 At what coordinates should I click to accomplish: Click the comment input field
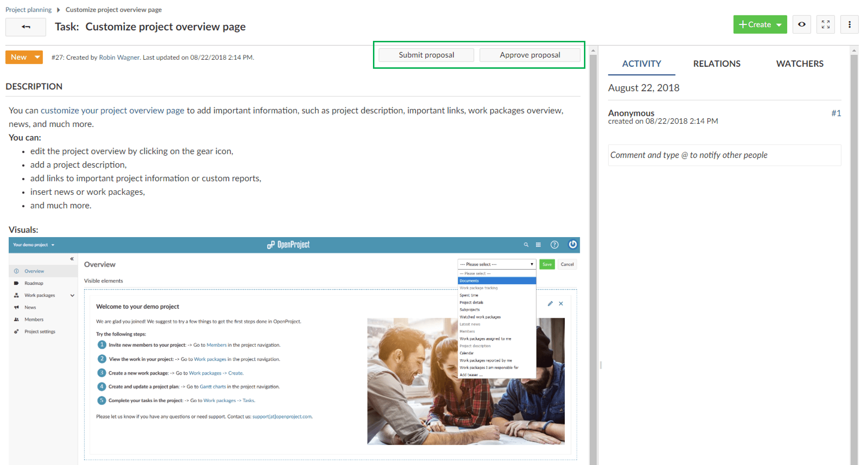point(724,155)
